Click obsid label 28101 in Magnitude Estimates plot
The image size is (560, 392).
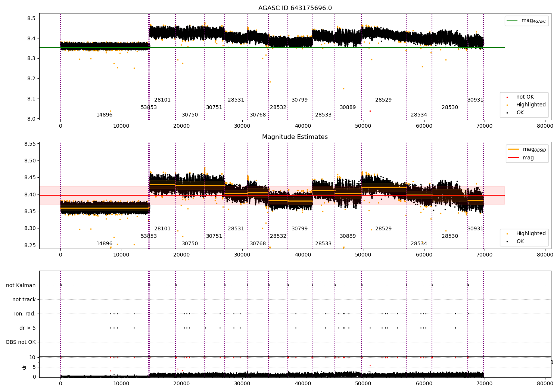[x=162, y=229]
